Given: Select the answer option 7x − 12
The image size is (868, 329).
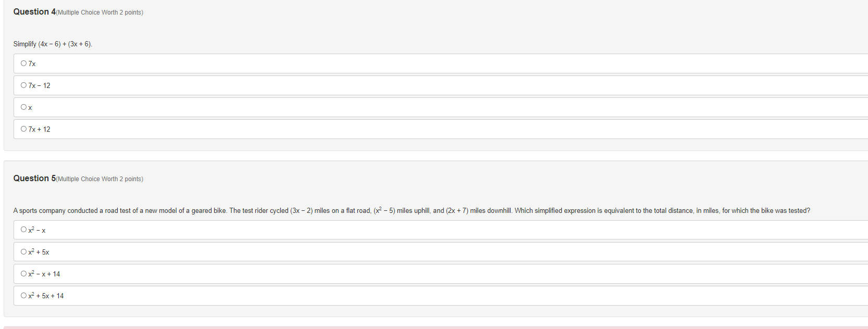Looking at the screenshot, I should click(23, 85).
